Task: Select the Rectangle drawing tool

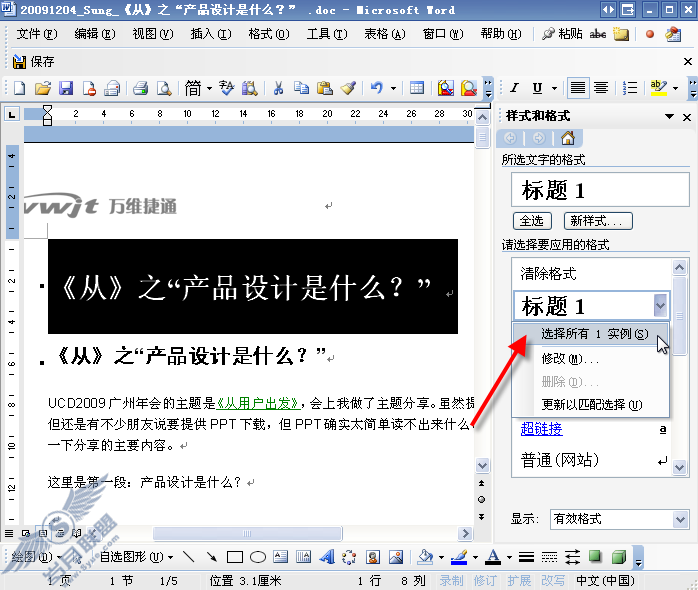Action: [235, 557]
